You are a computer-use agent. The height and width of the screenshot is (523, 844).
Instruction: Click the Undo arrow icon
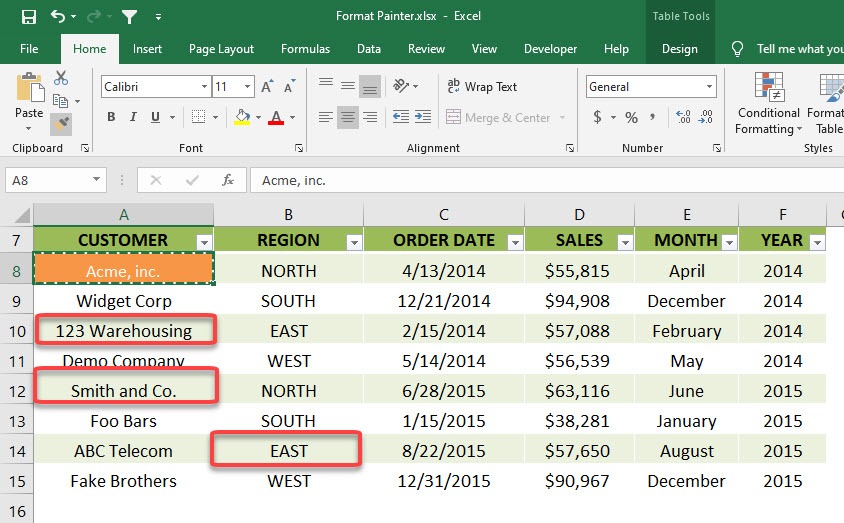[58, 17]
